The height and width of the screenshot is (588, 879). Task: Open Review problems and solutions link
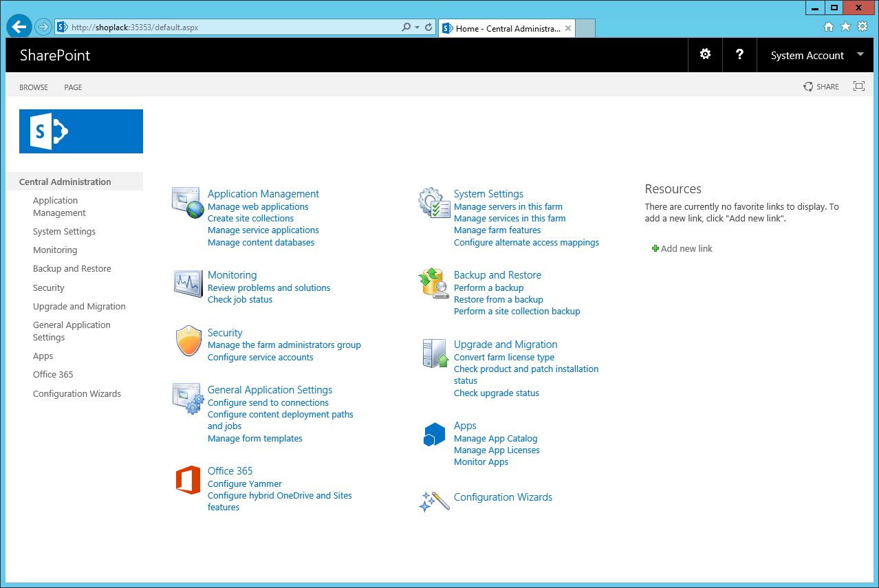269,288
